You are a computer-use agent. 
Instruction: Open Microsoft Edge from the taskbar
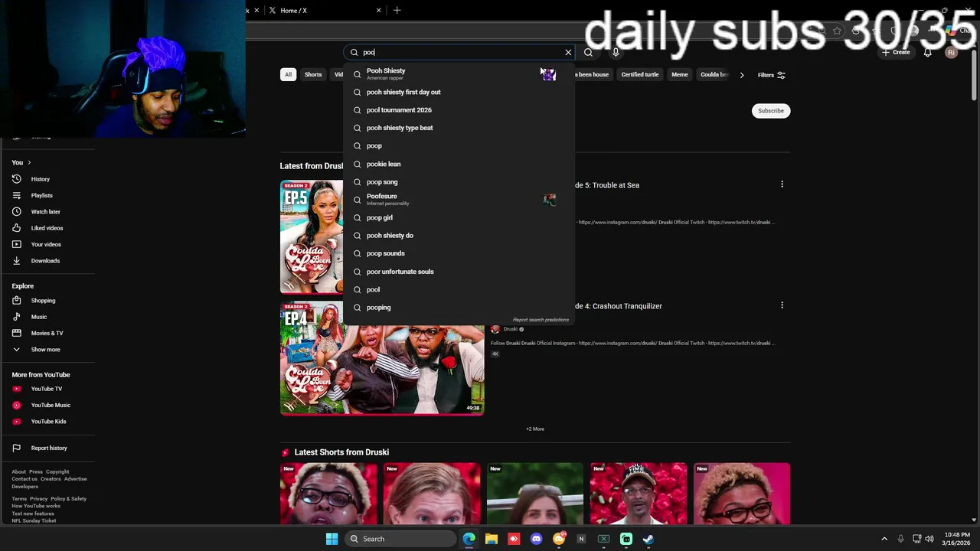click(469, 539)
